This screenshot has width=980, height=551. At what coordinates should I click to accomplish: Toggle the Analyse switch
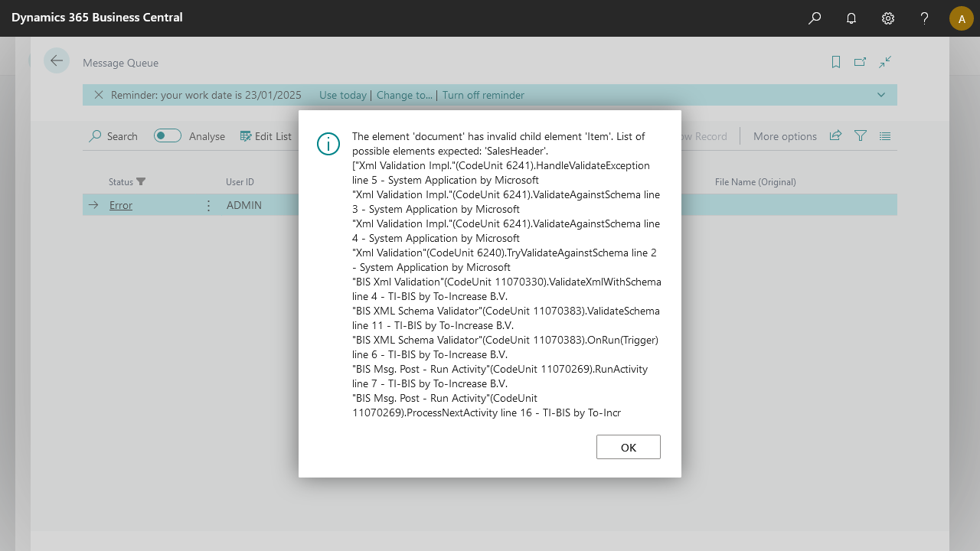(x=168, y=135)
